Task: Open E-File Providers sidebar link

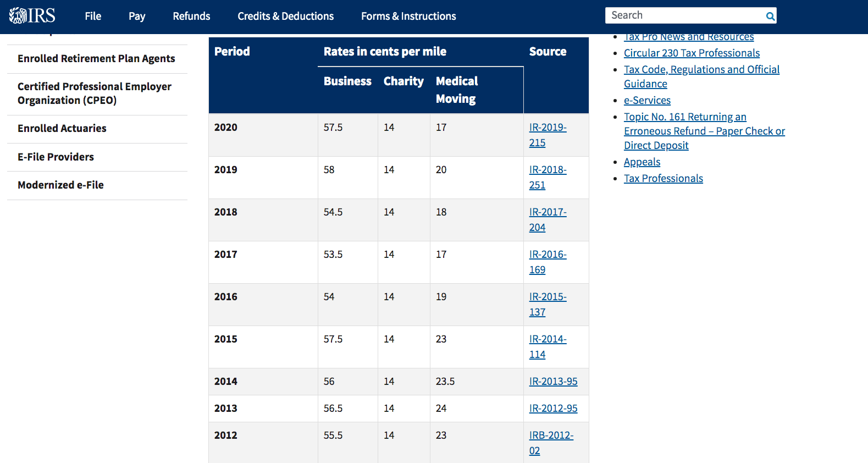Action: 56,157
